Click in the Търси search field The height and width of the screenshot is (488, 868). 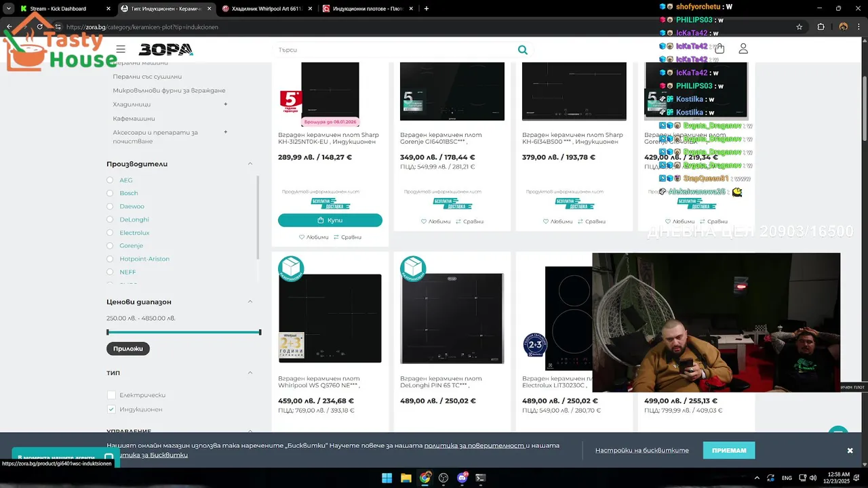393,49
